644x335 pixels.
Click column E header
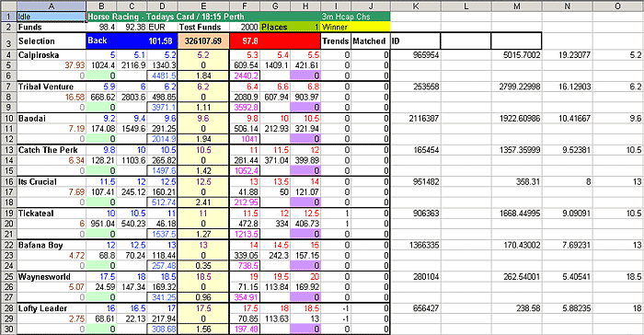tap(203, 6)
